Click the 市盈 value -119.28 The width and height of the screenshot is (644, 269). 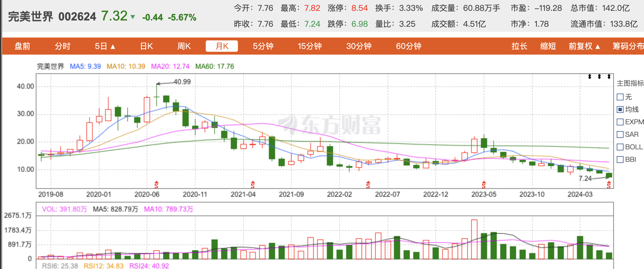coord(548,8)
